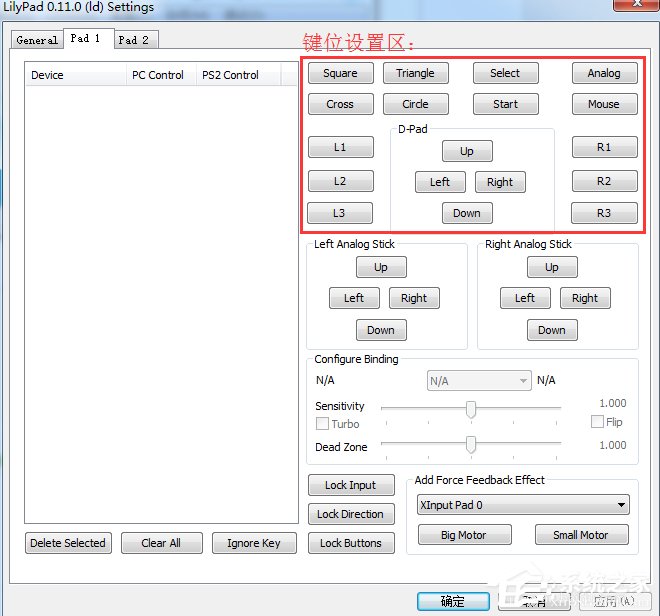Click the PC Control column header
660x616 pixels.
pyautogui.click(x=158, y=75)
